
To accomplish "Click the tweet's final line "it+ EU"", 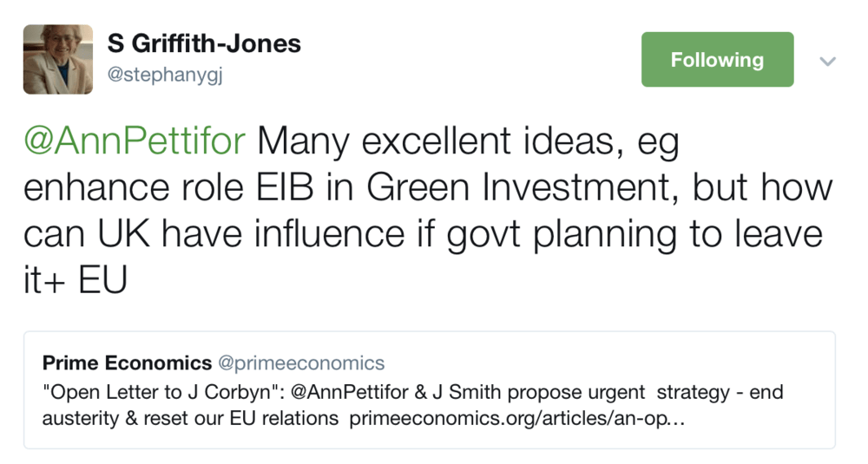I will tap(75, 282).
